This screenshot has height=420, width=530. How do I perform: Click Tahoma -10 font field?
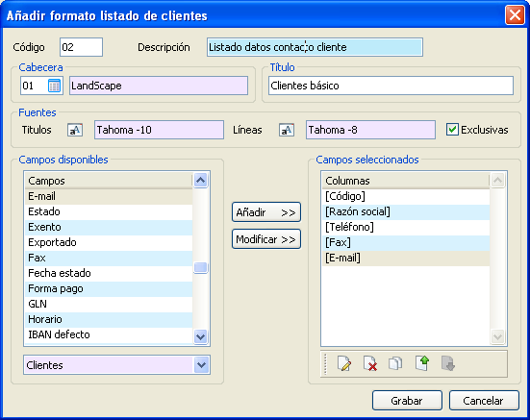(159, 130)
